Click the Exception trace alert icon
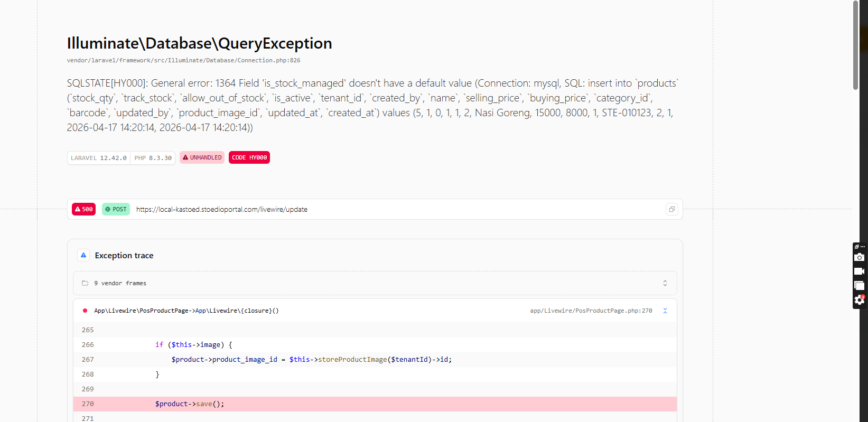This screenshot has width=868, height=422. click(x=83, y=255)
